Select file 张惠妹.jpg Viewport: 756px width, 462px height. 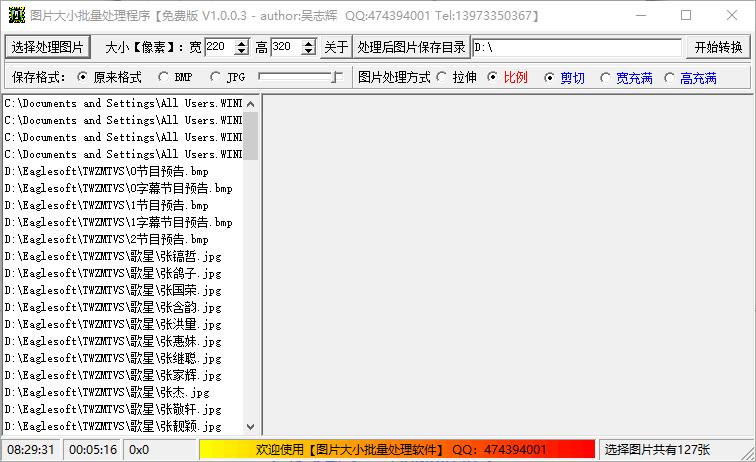(123, 341)
